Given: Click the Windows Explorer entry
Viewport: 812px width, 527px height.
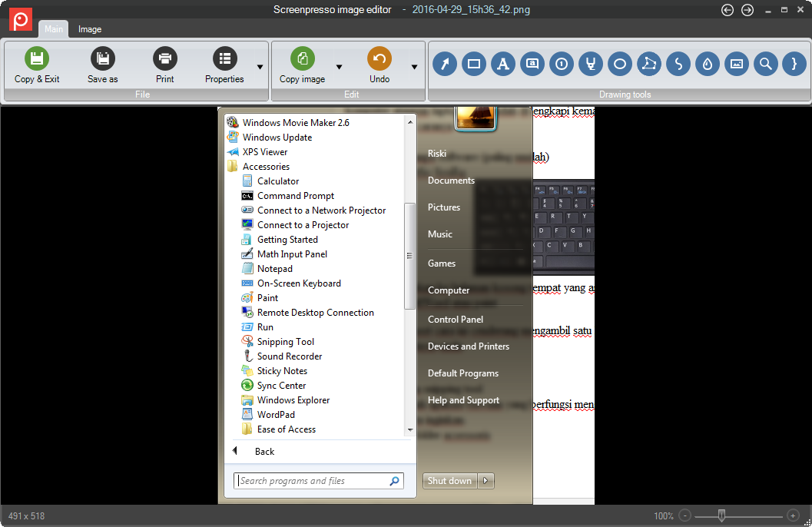Looking at the screenshot, I should [x=293, y=400].
